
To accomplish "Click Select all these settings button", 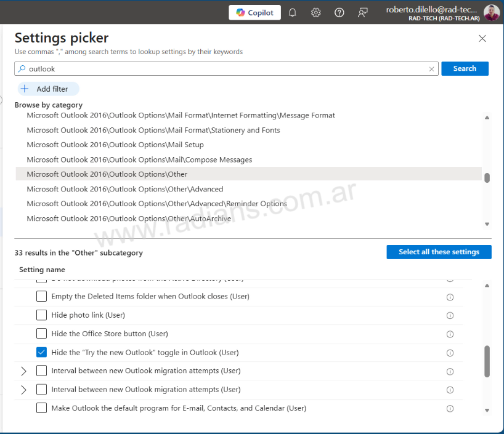I will coord(439,252).
